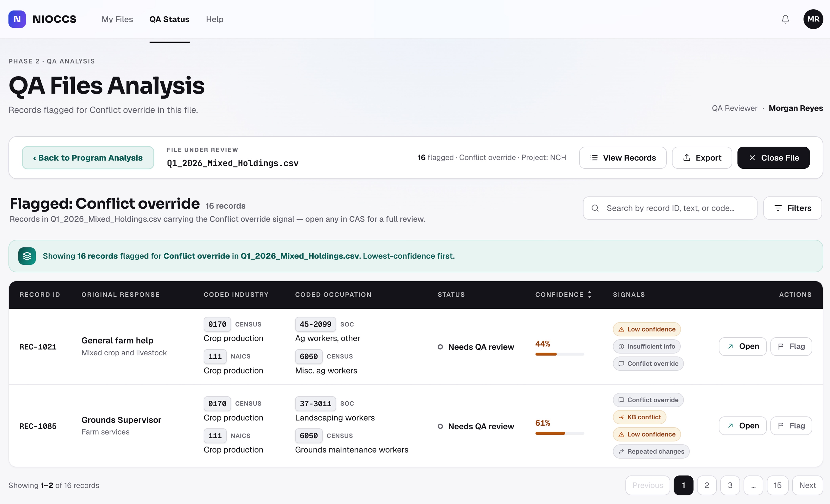The height and width of the screenshot is (504, 830).
Task: Click Grounds maintenance workers text
Action: 351,450
